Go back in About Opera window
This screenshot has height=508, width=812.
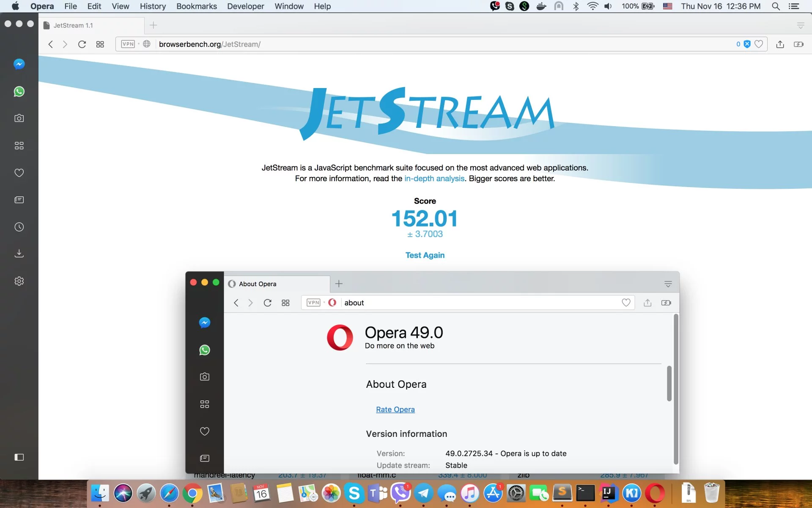[x=236, y=303]
